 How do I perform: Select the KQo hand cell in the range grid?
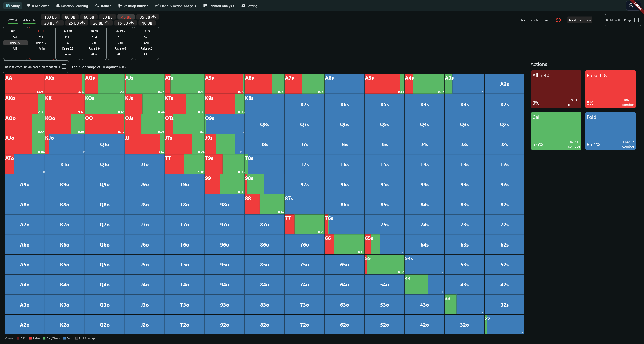point(65,124)
